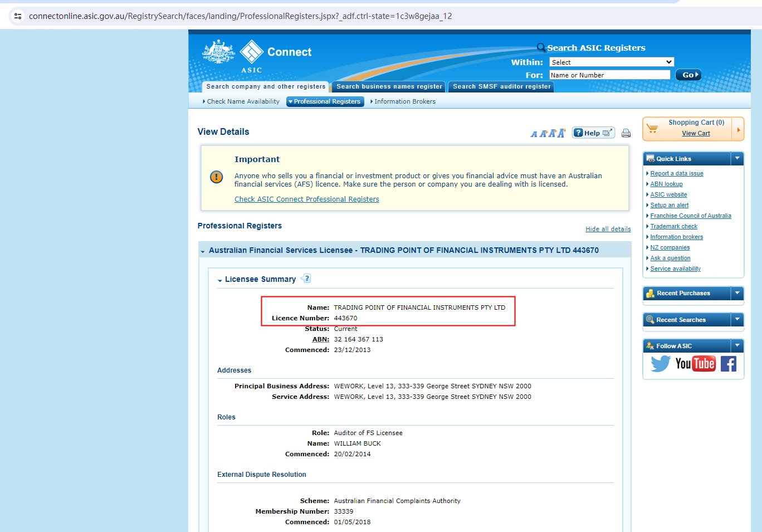Open Trademark check quick link

coord(674,227)
